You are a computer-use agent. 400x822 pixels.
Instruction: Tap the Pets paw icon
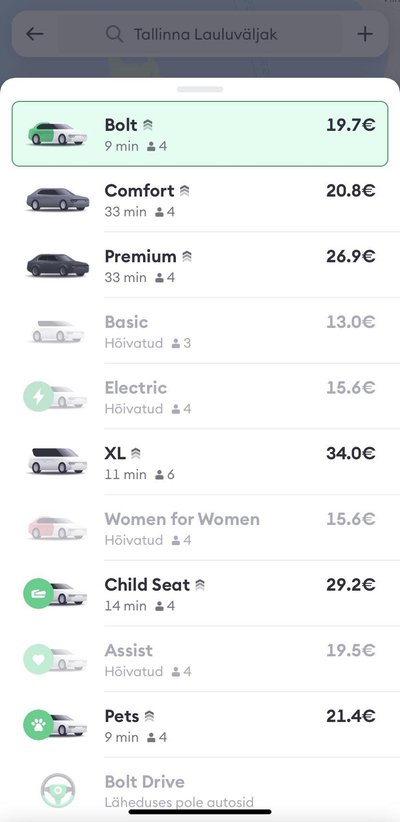click(x=38, y=725)
